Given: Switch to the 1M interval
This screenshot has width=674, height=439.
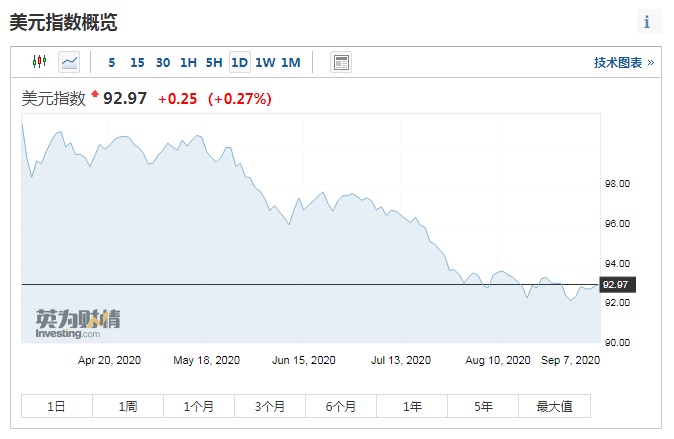Looking at the screenshot, I should coord(290,62).
